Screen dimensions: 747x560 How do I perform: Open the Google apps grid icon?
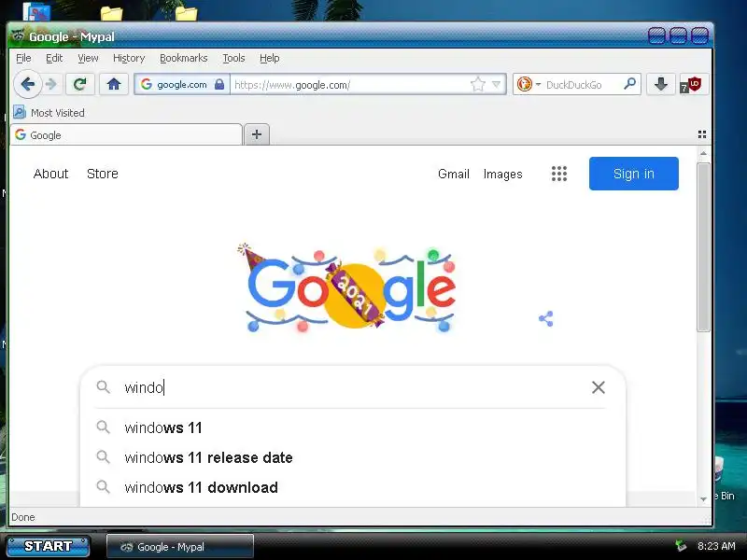click(x=559, y=174)
